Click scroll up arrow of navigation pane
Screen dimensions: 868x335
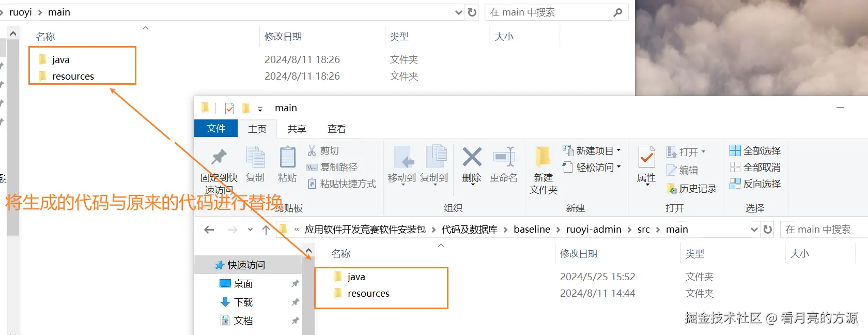coord(308,251)
